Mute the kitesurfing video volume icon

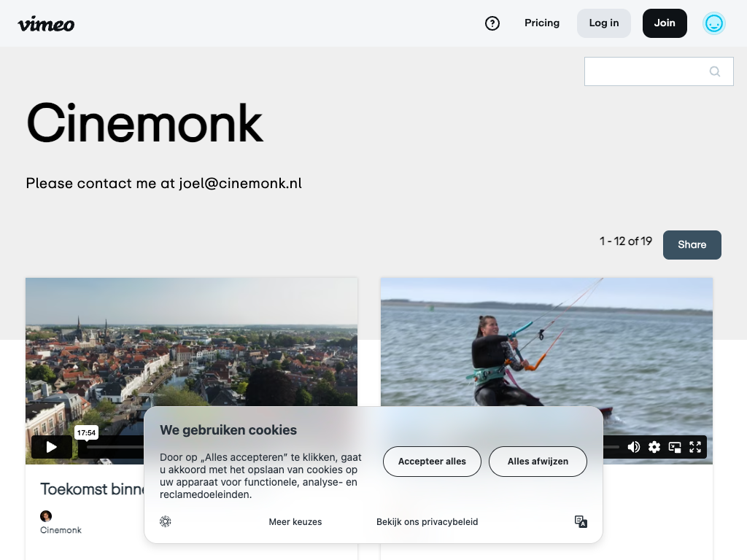click(634, 447)
